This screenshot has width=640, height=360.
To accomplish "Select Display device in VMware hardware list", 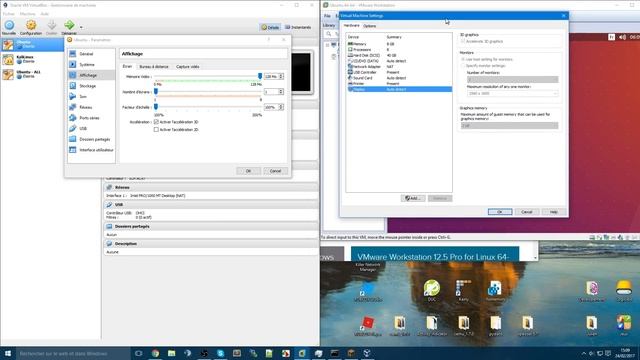I will 399,89.
